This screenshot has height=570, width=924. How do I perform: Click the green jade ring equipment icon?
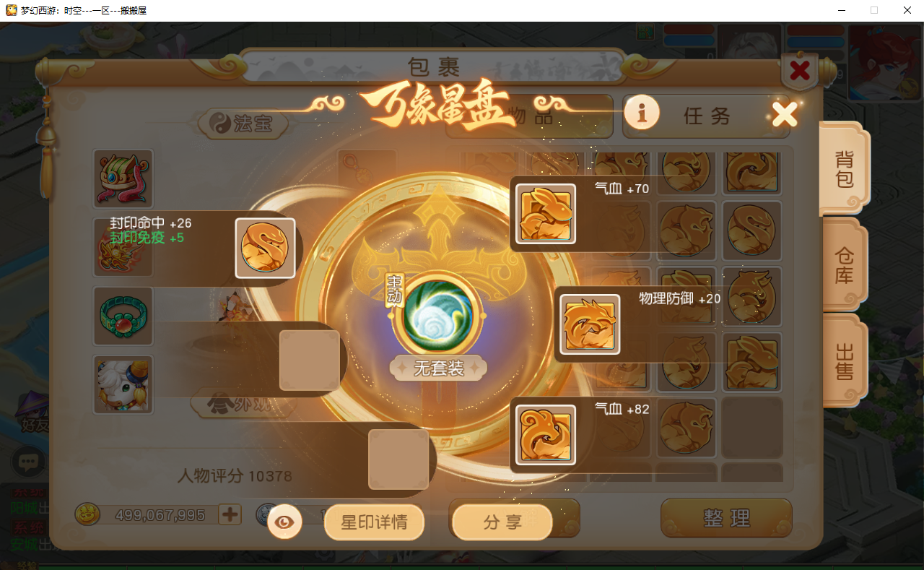[123, 316]
